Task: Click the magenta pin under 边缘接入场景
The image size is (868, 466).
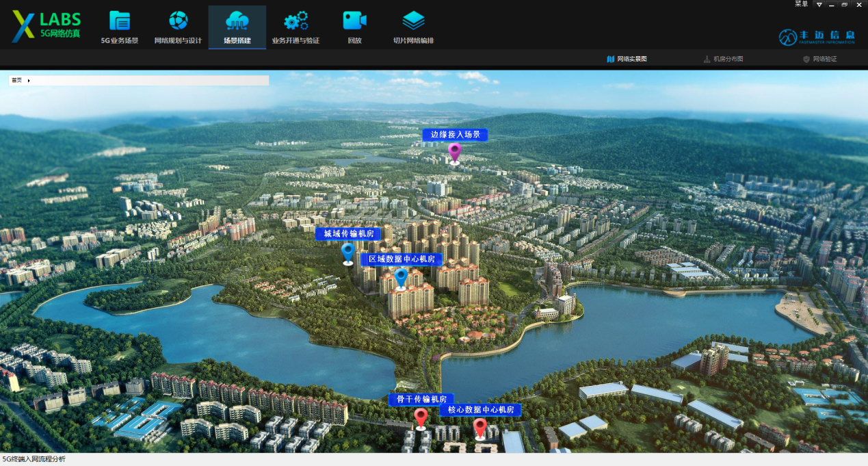Action: click(455, 153)
